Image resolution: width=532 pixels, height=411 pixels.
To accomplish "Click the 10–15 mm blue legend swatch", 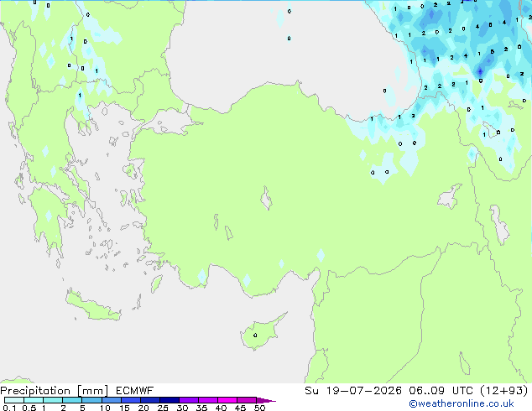I will point(111,400).
